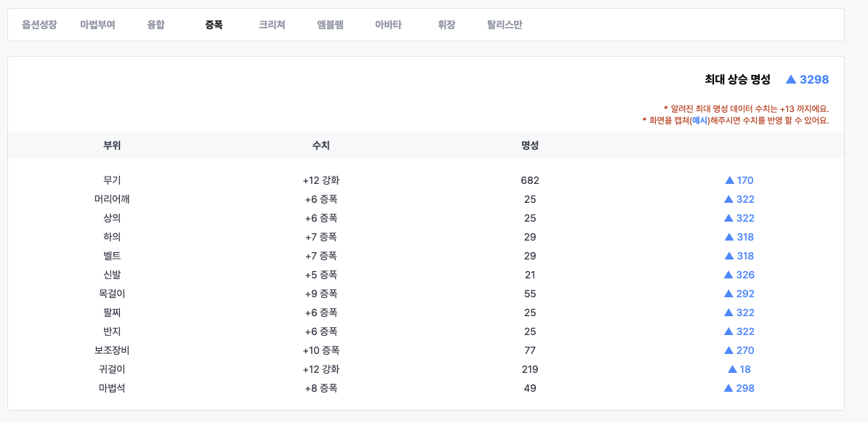Select the 수치 column header
Viewport: 868px width, 423px height.
pyautogui.click(x=321, y=145)
